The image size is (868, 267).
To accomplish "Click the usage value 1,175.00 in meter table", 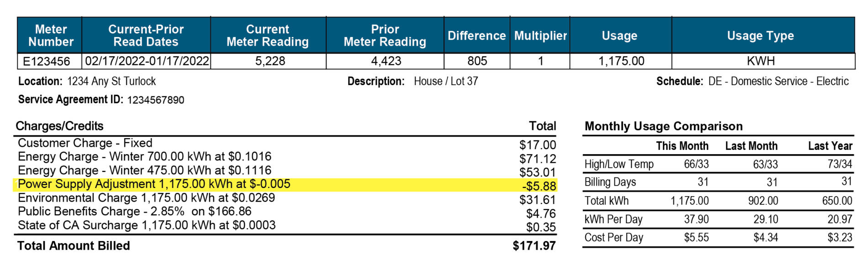I will pyautogui.click(x=621, y=61).
